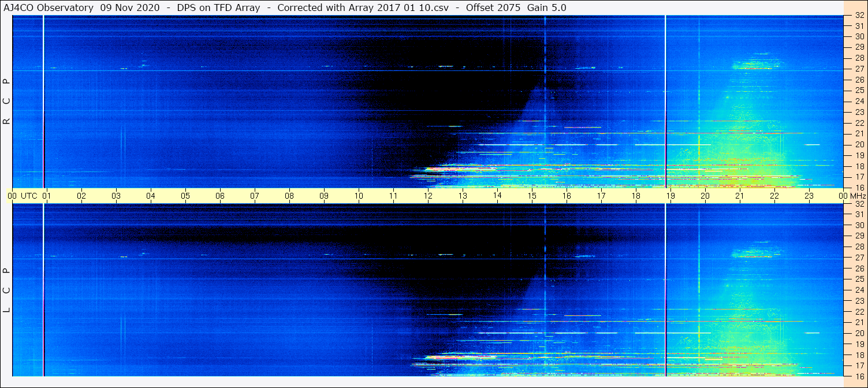Click the 17 MHz tick of RCP panel
868x388 pixels.
[x=859, y=177]
